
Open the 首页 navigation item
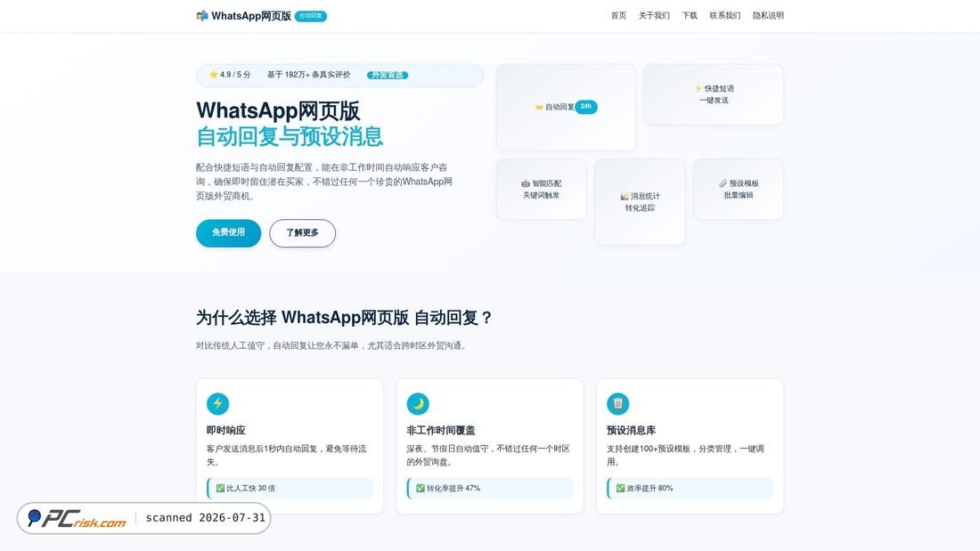[618, 16]
